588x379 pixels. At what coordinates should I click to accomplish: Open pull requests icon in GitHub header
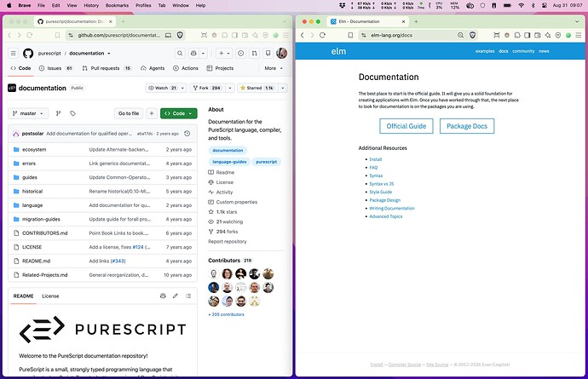click(254, 54)
